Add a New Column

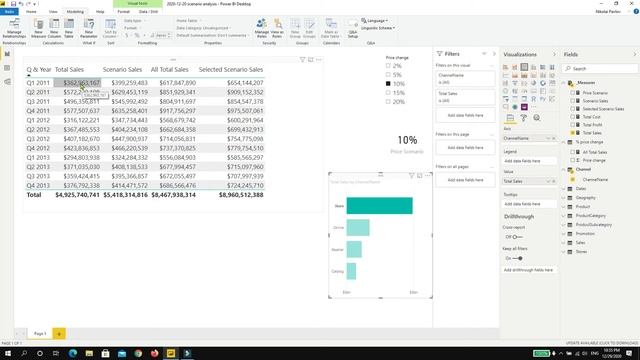(x=54, y=28)
